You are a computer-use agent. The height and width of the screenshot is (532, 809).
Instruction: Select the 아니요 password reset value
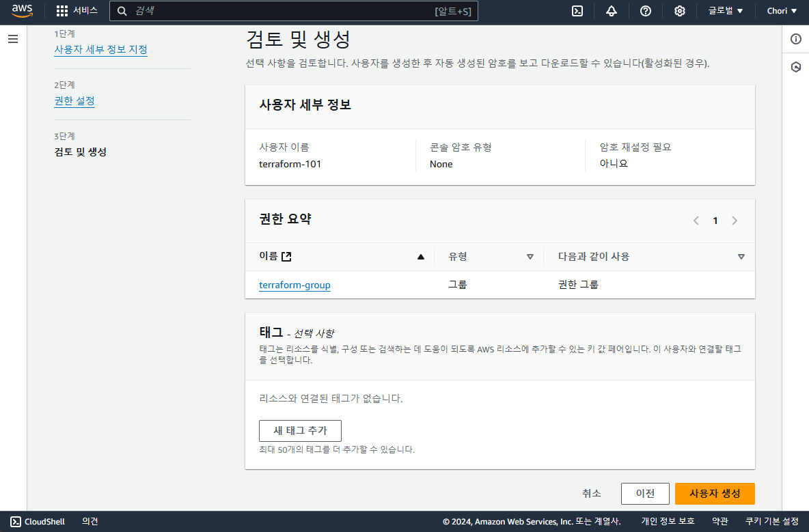(x=614, y=163)
